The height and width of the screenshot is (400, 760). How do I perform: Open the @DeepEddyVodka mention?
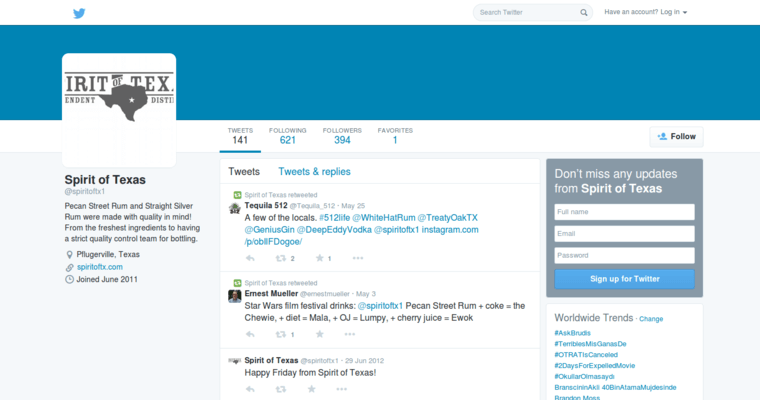(334, 230)
